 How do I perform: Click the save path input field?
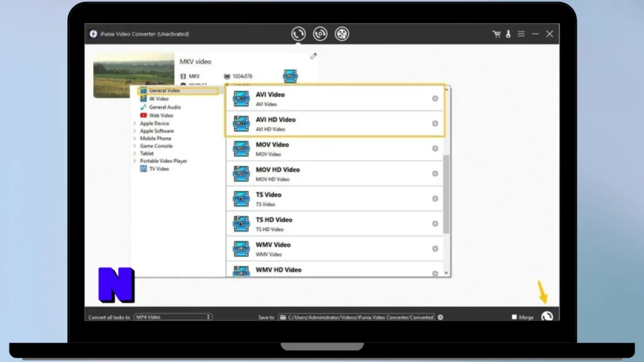click(356, 317)
